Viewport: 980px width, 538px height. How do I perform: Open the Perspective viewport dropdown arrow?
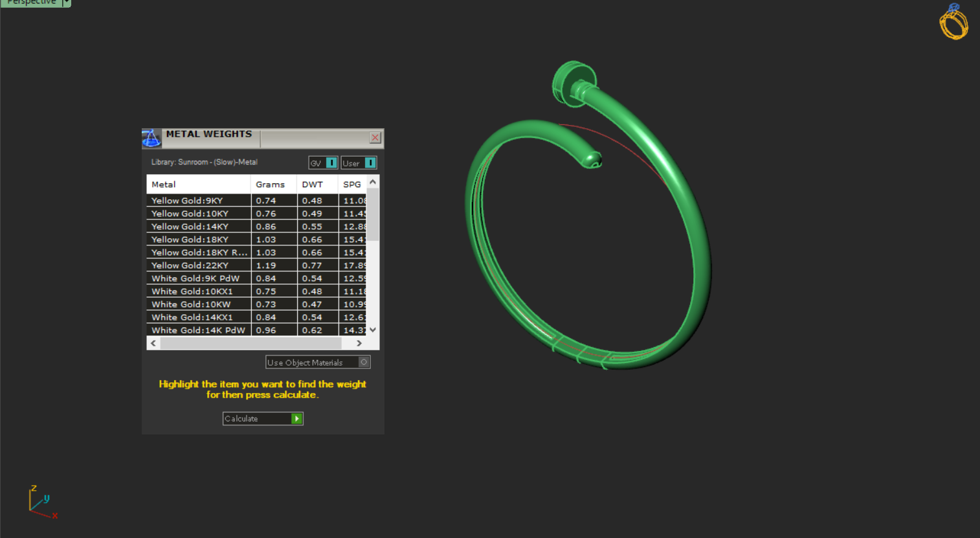tap(66, 3)
